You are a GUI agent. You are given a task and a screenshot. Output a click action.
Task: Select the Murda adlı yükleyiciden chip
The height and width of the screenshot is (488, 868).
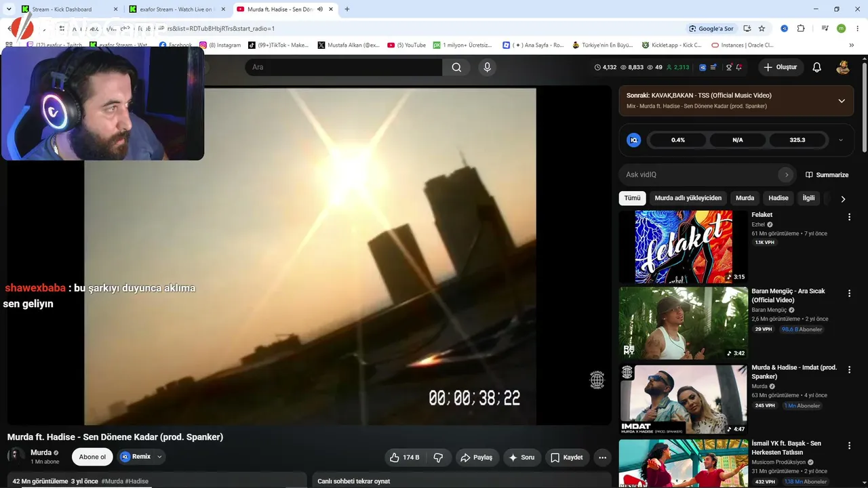[x=688, y=198]
